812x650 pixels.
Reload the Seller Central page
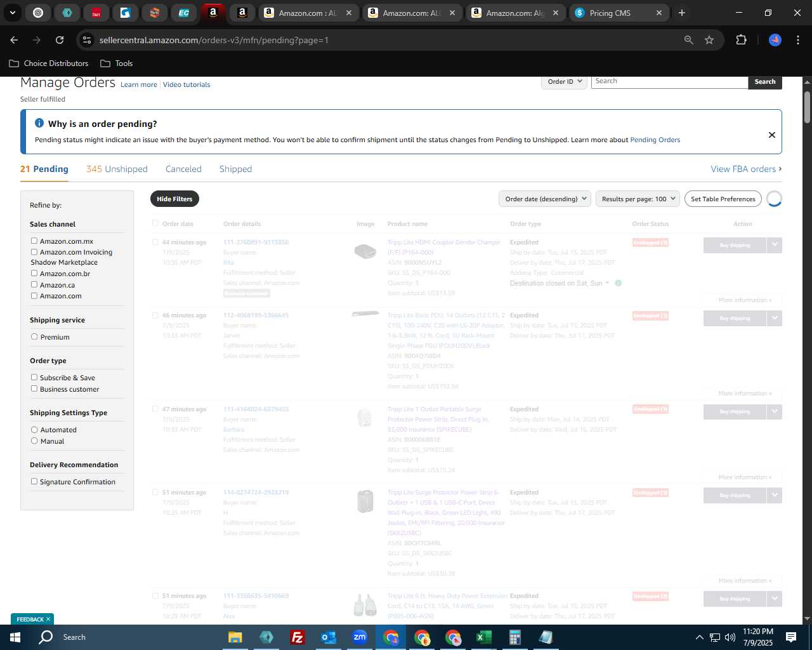coord(60,40)
